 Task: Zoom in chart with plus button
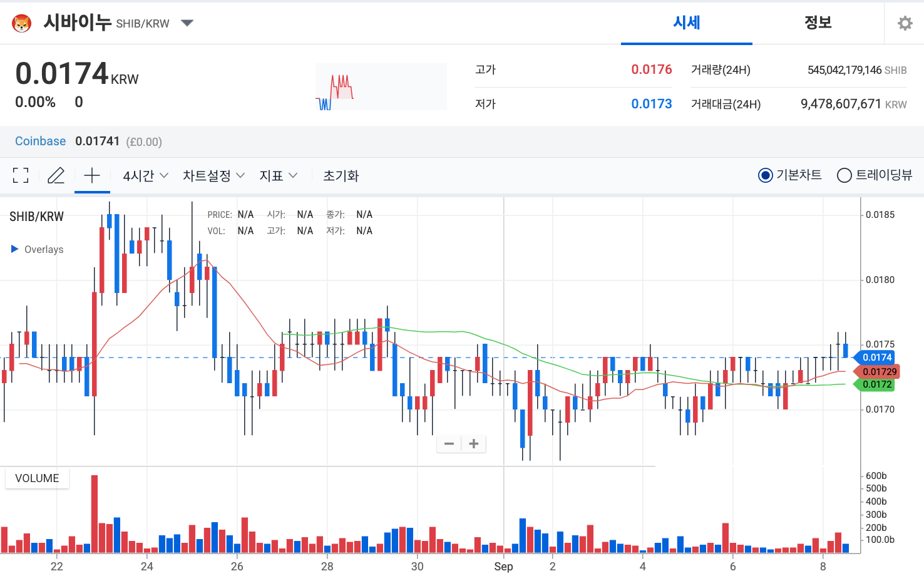pos(474,444)
